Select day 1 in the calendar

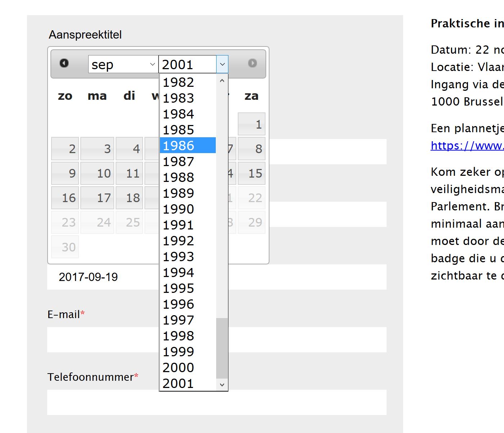tap(251, 124)
